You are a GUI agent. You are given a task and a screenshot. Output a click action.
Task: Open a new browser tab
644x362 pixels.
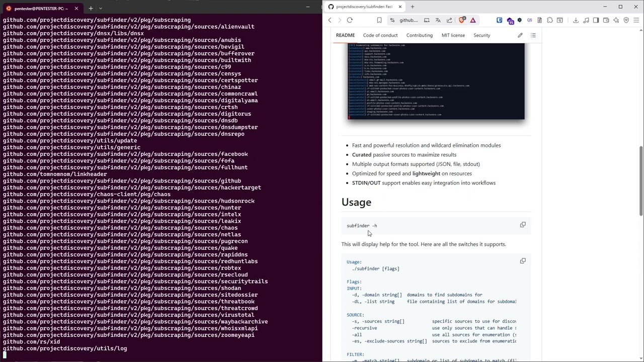[x=412, y=7]
